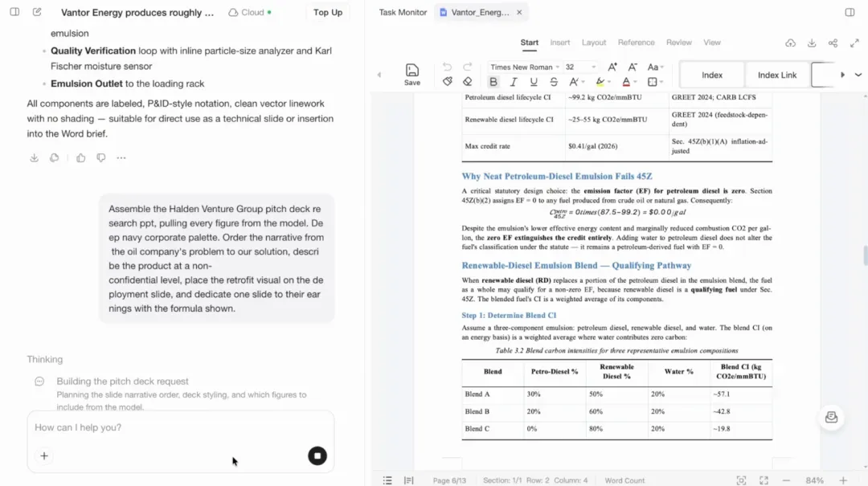Save the document with the Save icon
The width and height of the screenshot is (868, 486).
411,74
